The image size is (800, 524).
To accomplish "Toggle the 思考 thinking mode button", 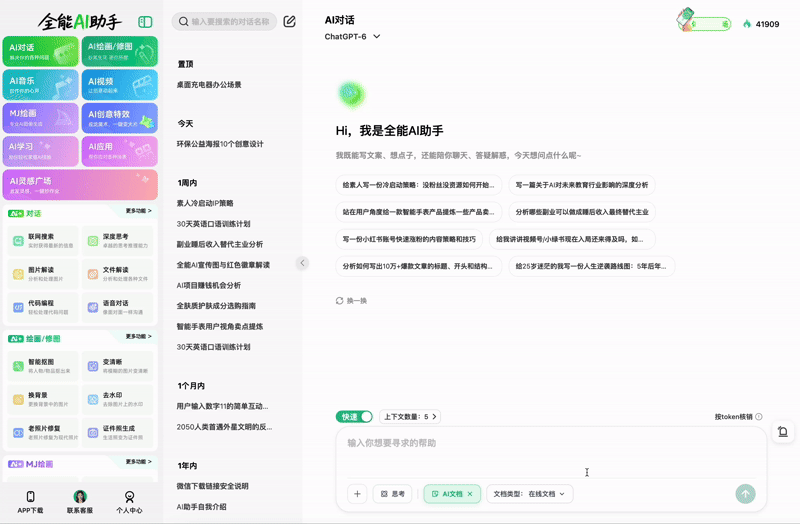I will point(392,494).
